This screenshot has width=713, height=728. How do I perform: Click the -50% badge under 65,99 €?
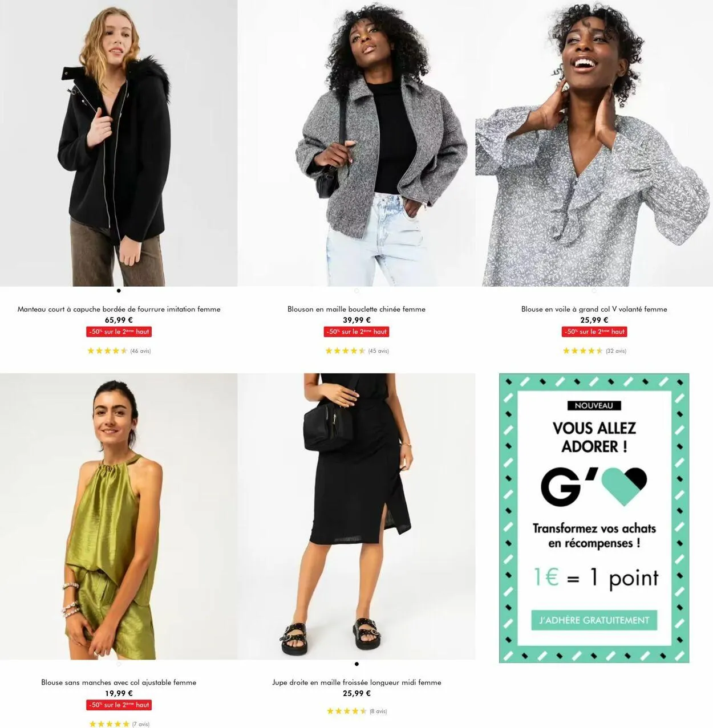119,331
